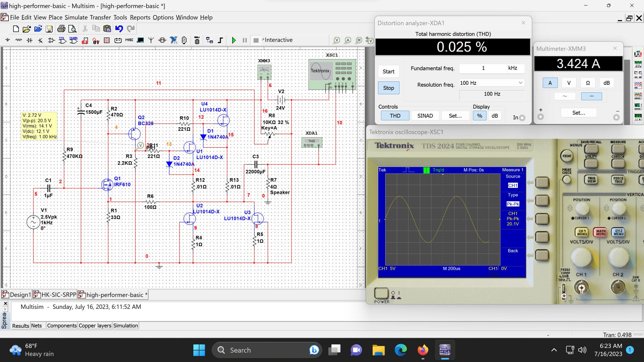Place an electromechanical motor component
644x362 pixels.
(162, 40)
